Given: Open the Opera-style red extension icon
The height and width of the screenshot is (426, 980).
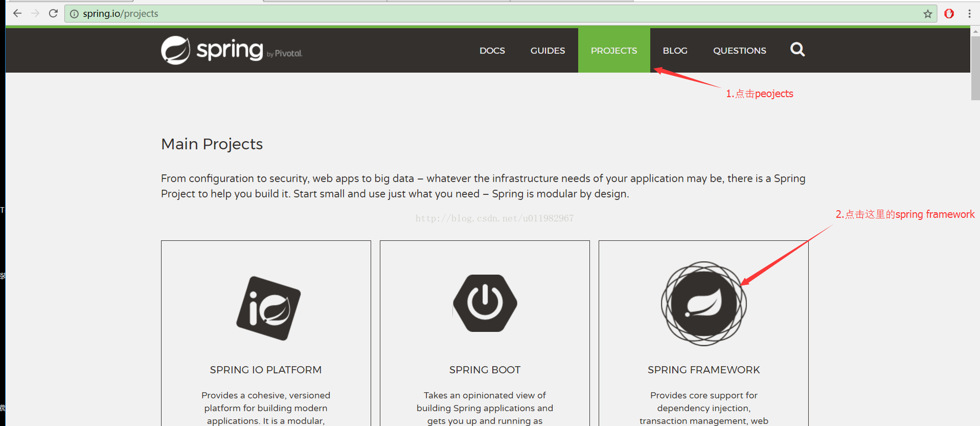Looking at the screenshot, I should tap(949, 14).
